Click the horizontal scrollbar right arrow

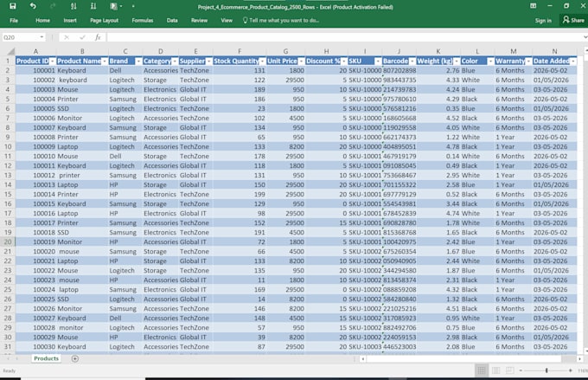(579, 359)
